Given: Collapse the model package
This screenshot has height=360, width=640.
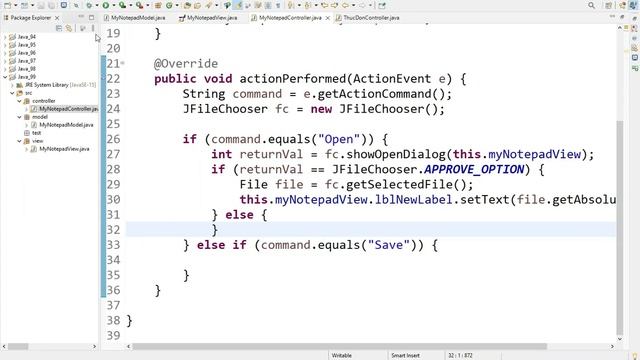Looking at the screenshot, I should point(19,117).
